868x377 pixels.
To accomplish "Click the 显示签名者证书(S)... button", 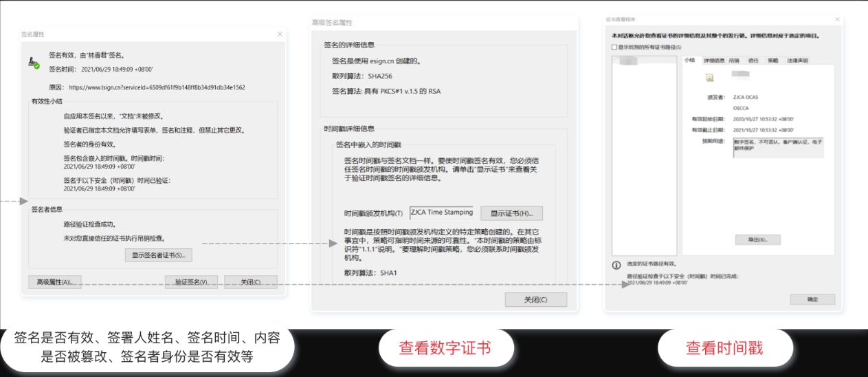I will tap(158, 255).
